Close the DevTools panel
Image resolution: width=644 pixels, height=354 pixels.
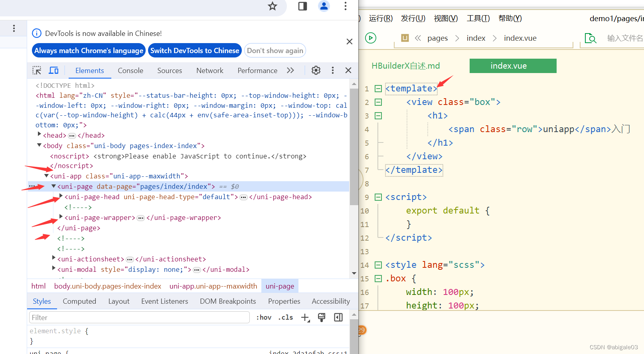coord(348,71)
